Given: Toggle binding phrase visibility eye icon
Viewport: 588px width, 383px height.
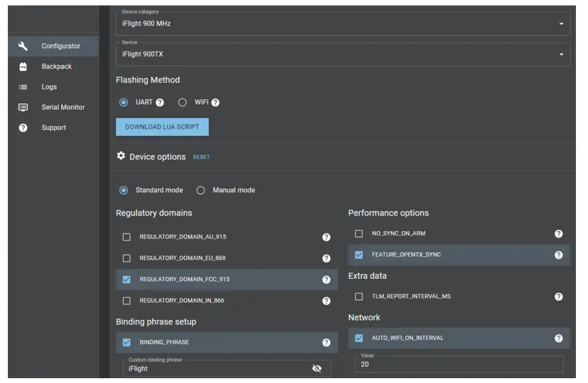Looking at the screenshot, I should click(x=317, y=368).
